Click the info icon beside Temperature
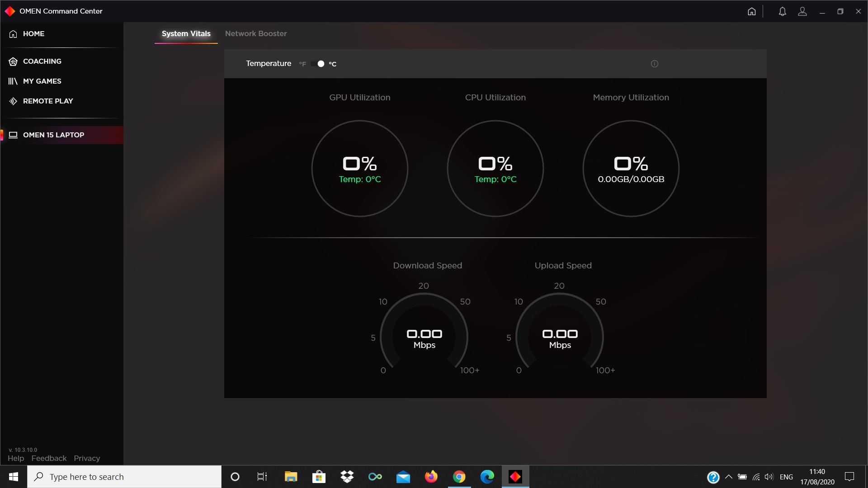Screen dimensions: 868x488 point(654,64)
